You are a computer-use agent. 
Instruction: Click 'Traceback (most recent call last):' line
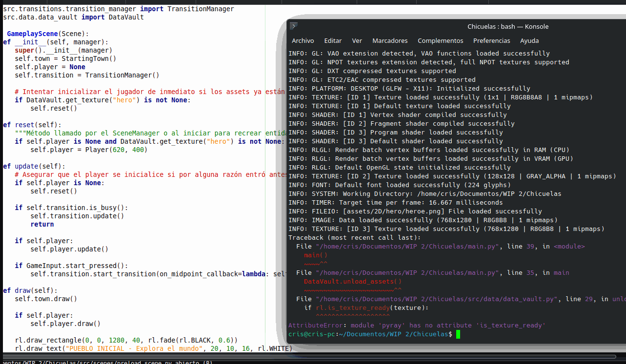(x=355, y=238)
